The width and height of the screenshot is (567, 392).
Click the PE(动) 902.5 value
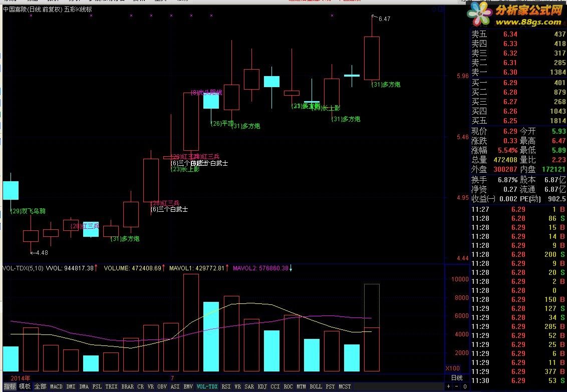tap(556, 199)
